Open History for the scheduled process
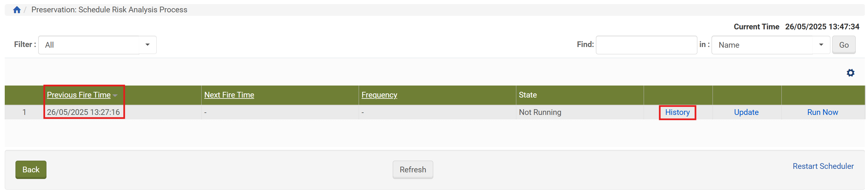The width and height of the screenshot is (868, 196). tap(677, 112)
